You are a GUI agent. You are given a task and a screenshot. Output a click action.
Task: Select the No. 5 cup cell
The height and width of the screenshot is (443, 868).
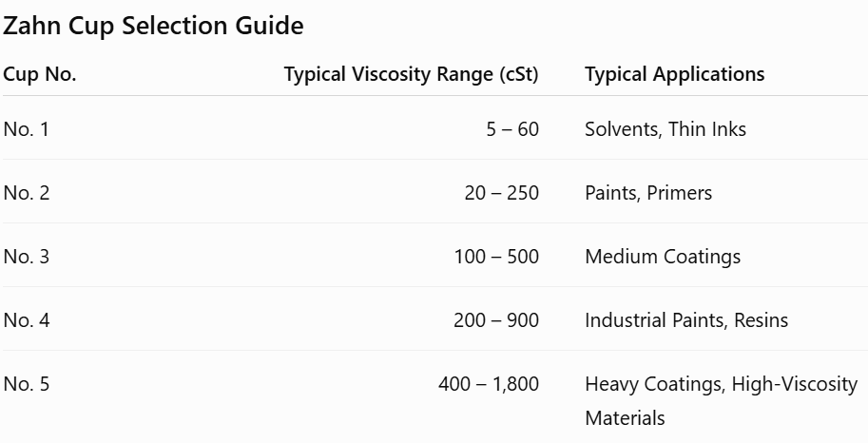(x=26, y=384)
